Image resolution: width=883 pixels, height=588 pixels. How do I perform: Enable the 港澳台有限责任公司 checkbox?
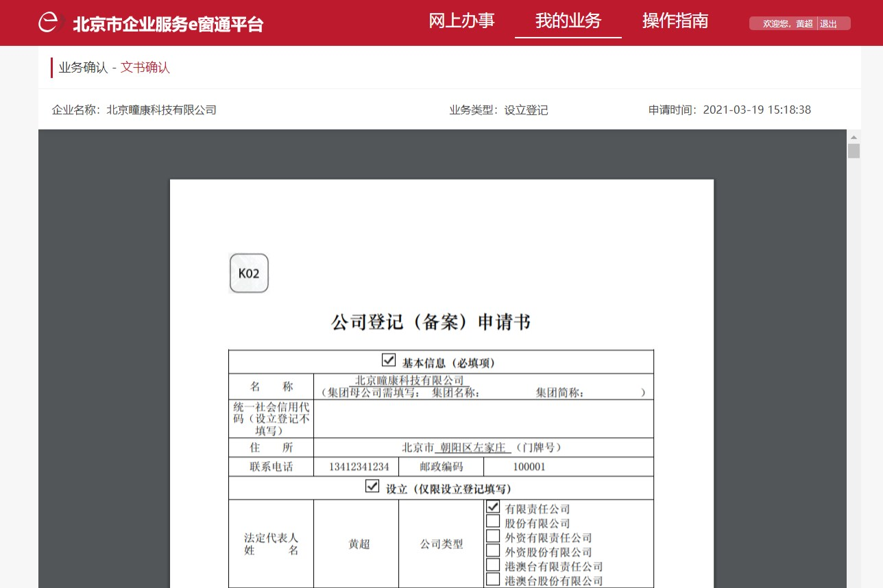(492, 565)
